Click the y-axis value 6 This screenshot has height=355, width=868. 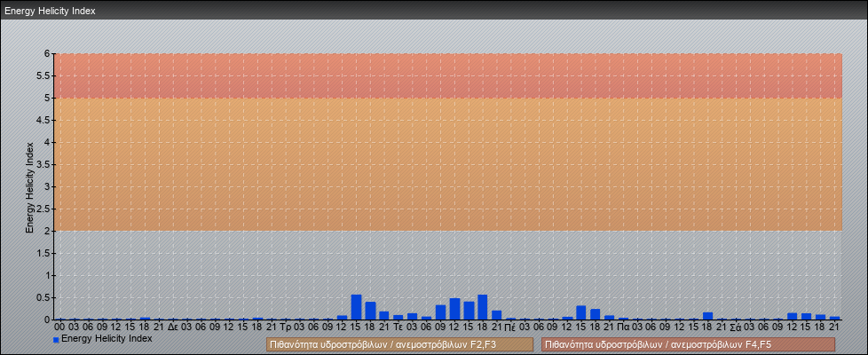coord(48,54)
